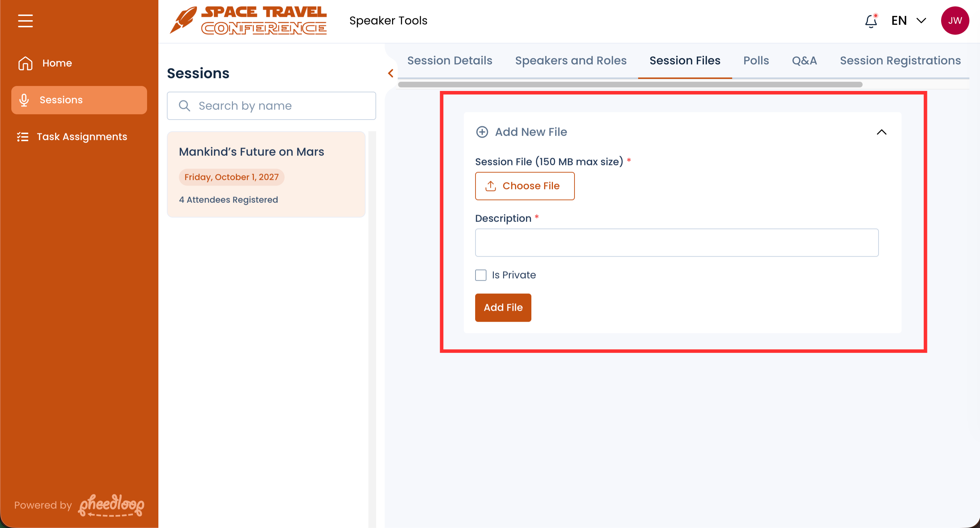980x528 pixels.
Task: Focus the Search by name field
Action: (271, 105)
